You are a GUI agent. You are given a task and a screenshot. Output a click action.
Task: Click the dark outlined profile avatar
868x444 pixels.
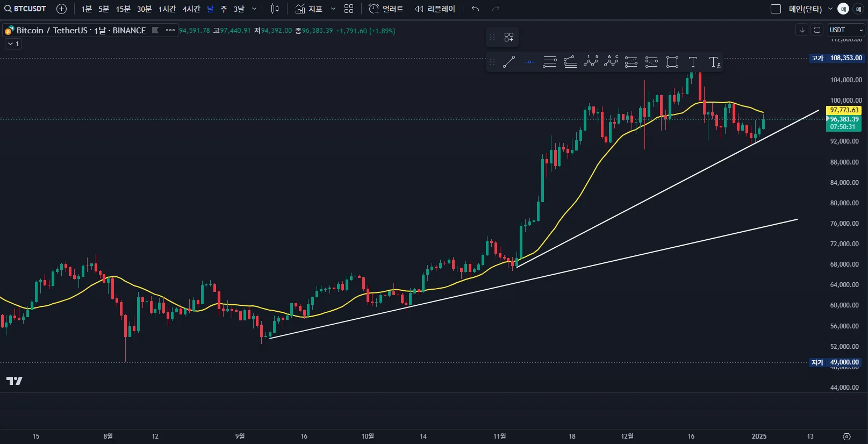pos(858,9)
